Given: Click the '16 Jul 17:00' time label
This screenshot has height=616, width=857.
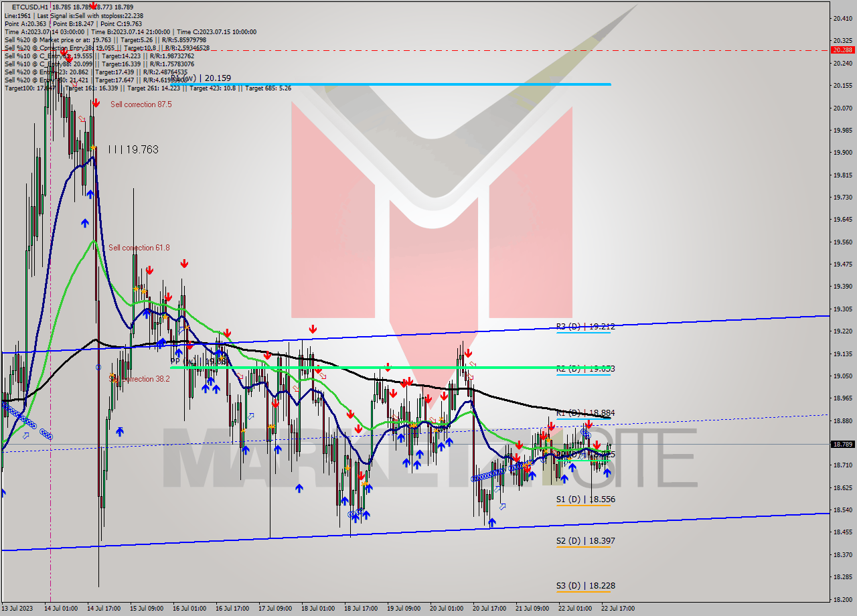Looking at the screenshot, I should (x=232, y=609).
